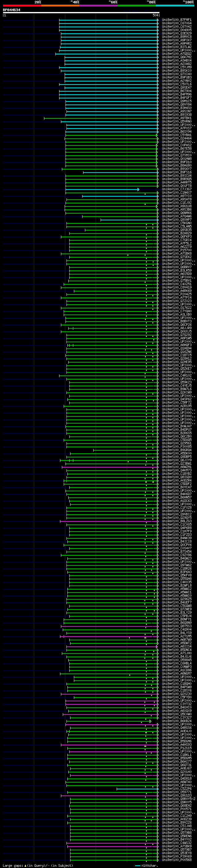This screenshot has width=197, height=868.
Task: Click the white query sequence ruler bar
Action: [81, 13]
